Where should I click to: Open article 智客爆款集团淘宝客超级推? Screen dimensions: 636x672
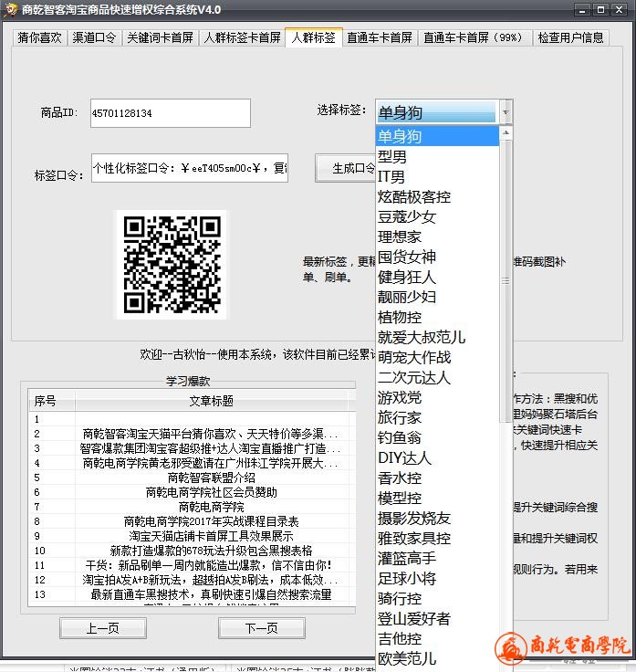tap(192, 448)
